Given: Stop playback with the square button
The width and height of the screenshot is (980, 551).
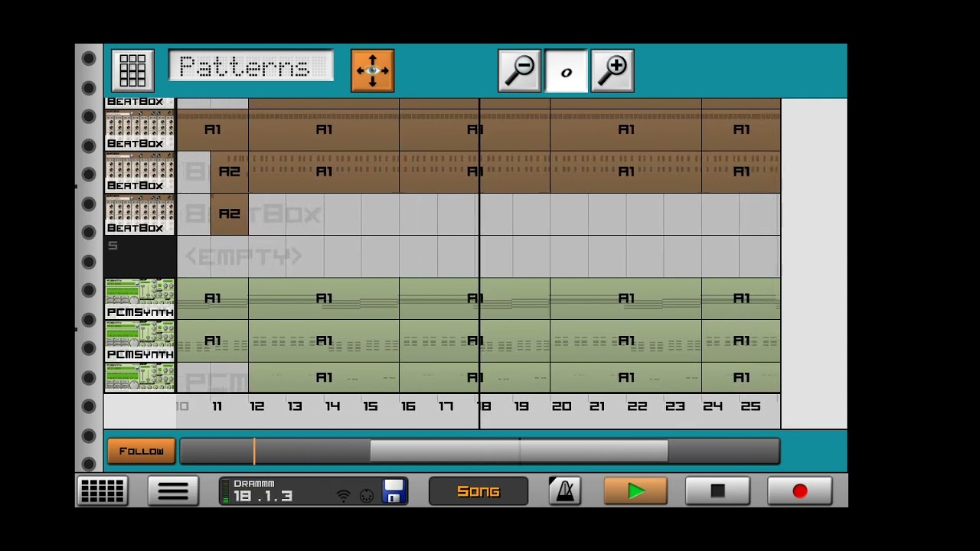Looking at the screenshot, I should pyautogui.click(x=717, y=491).
